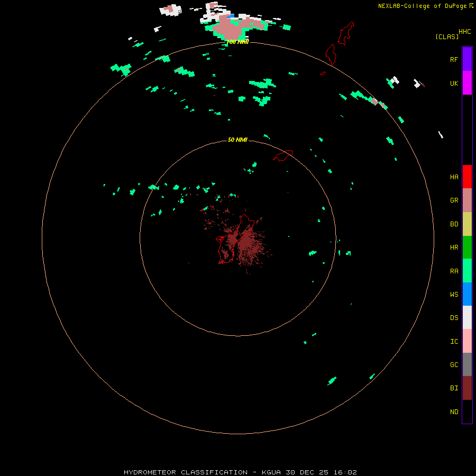This screenshot has height=476, width=476.
Task: Click the BD legend label
Action: click(x=454, y=224)
